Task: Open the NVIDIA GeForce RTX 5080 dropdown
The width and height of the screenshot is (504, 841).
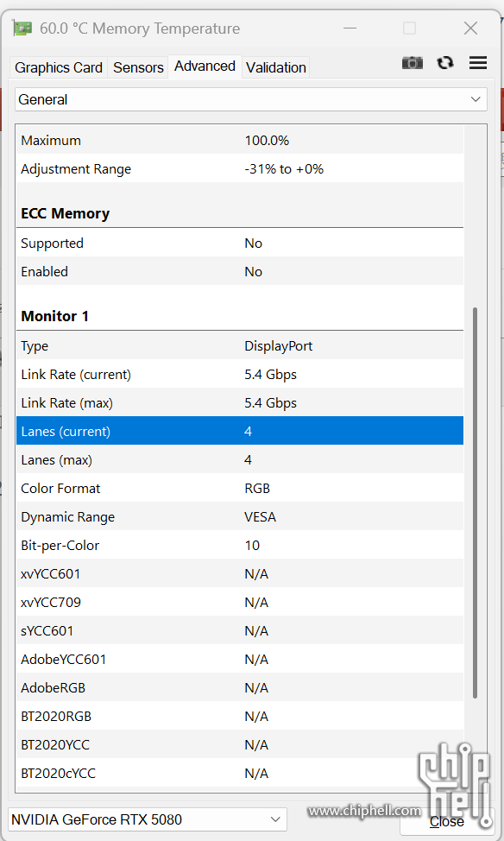Action: pyautogui.click(x=148, y=819)
